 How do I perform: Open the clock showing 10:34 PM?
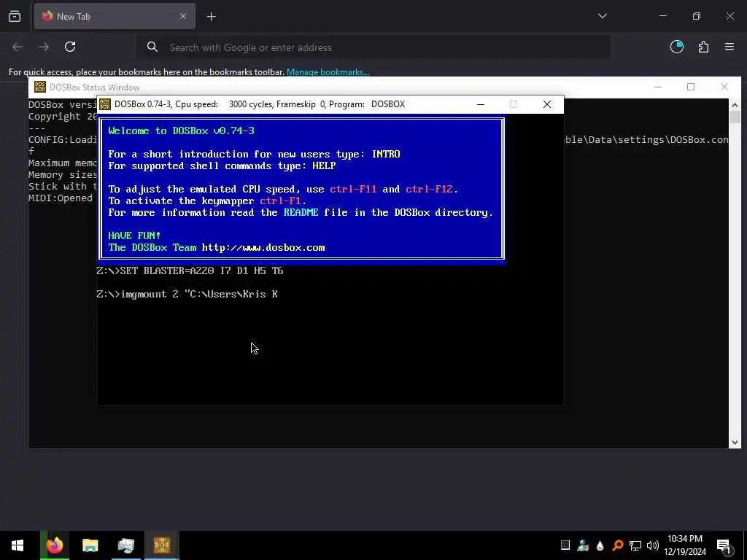coord(685,545)
